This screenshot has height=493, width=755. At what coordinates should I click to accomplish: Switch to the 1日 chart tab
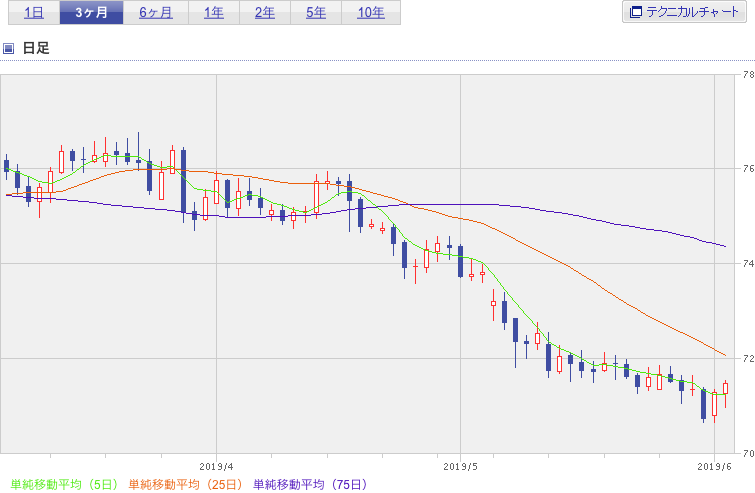coord(34,13)
